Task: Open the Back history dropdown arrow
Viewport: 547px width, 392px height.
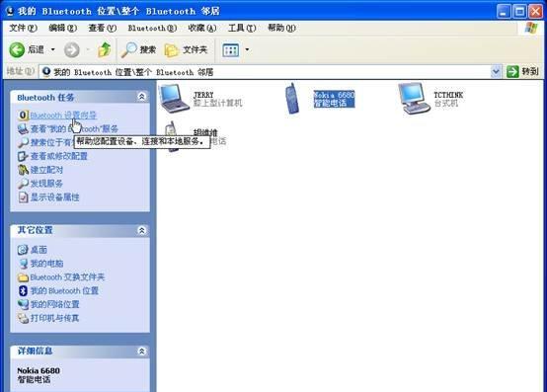Action: 53,49
